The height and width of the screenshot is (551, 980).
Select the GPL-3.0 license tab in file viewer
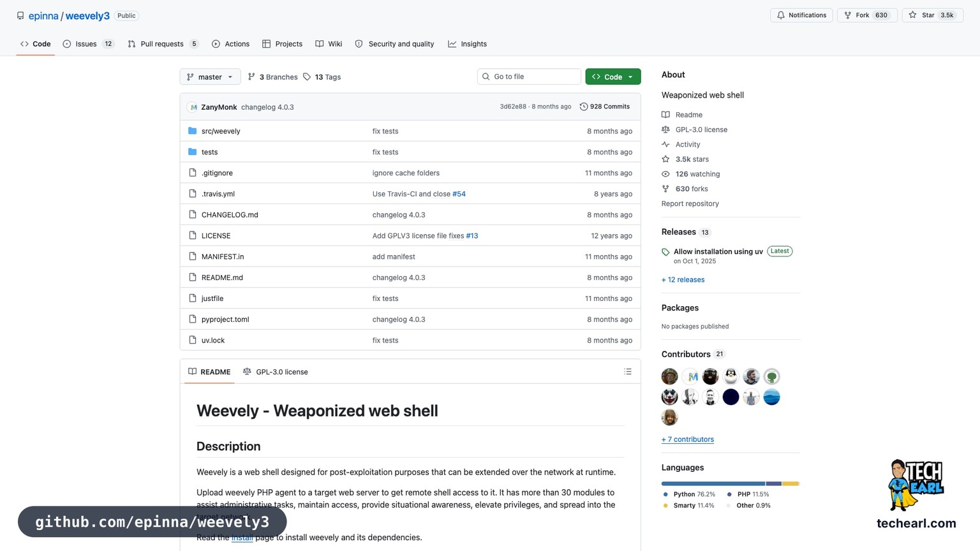click(275, 372)
